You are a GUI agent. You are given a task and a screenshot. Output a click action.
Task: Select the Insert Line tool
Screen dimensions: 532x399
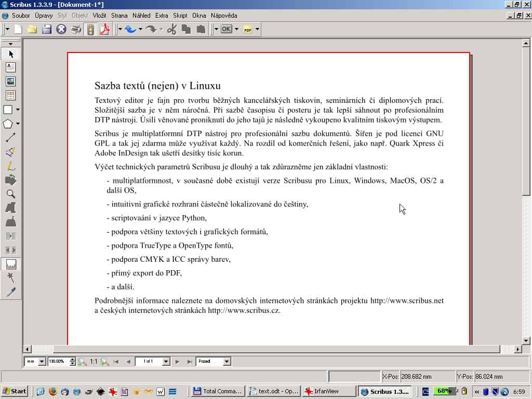[x=11, y=137]
